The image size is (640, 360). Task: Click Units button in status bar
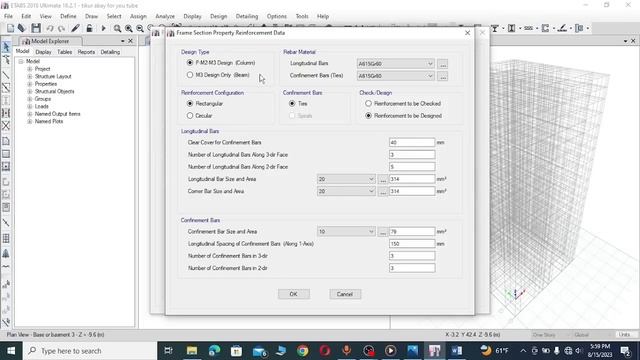click(x=625, y=335)
